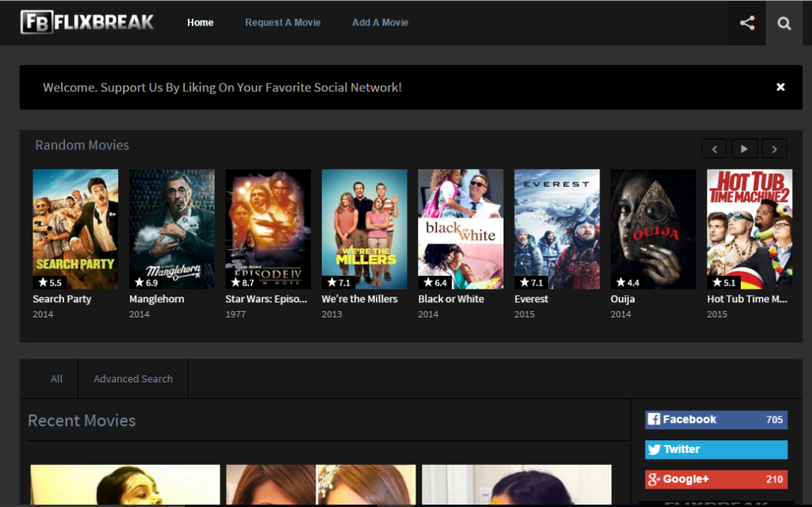This screenshot has width=812, height=507.
Task: Click the Ouija title link
Action: (622, 299)
